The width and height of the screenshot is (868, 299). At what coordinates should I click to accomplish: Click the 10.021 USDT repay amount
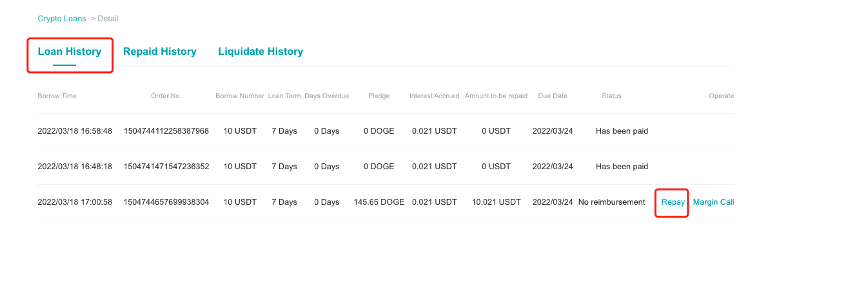496,202
